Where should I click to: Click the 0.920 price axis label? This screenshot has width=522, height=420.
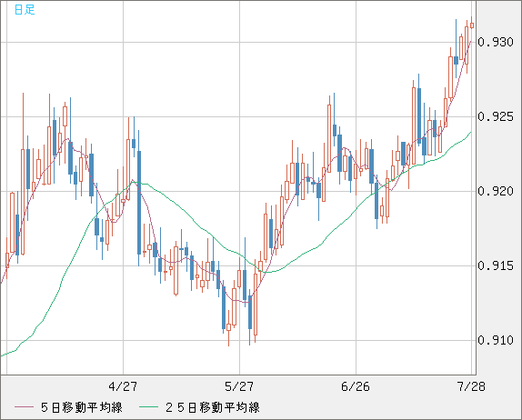(x=496, y=191)
